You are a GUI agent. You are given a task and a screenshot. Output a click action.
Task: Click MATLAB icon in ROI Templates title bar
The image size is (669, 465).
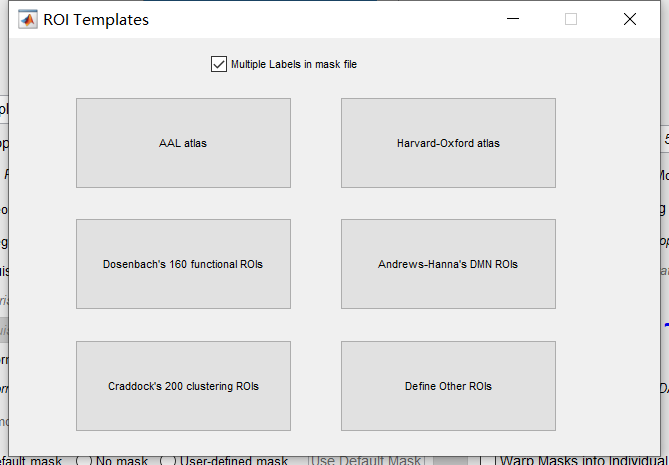[28, 19]
